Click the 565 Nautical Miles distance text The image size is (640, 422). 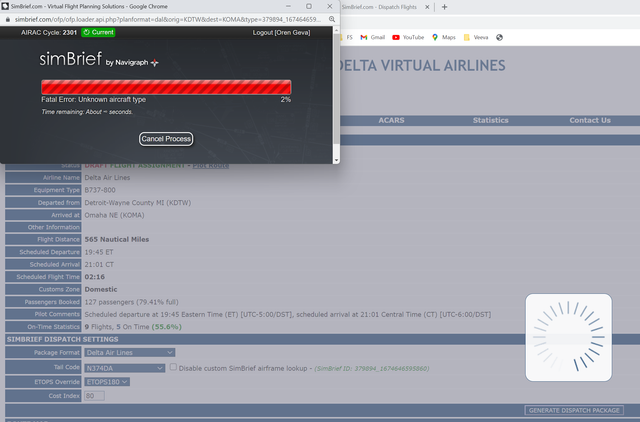coord(117,240)
